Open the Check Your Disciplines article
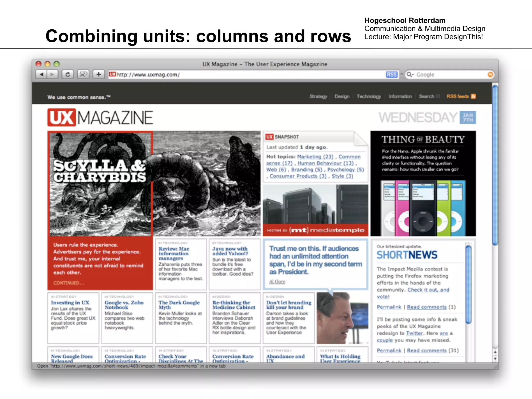The height and width of the screenshot is (399, 532). 181,358
